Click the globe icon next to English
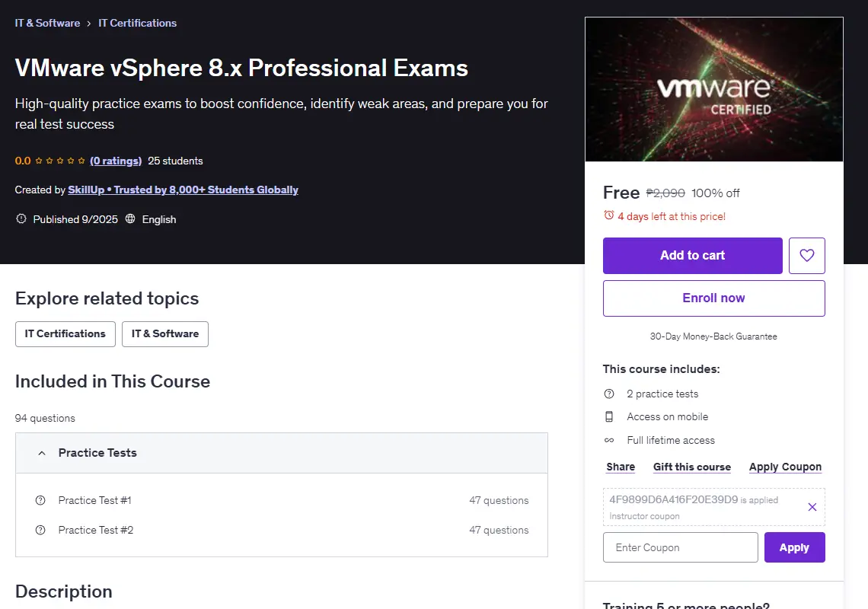Viewport: 868px width, 609px height. click(x=130, y=218)
